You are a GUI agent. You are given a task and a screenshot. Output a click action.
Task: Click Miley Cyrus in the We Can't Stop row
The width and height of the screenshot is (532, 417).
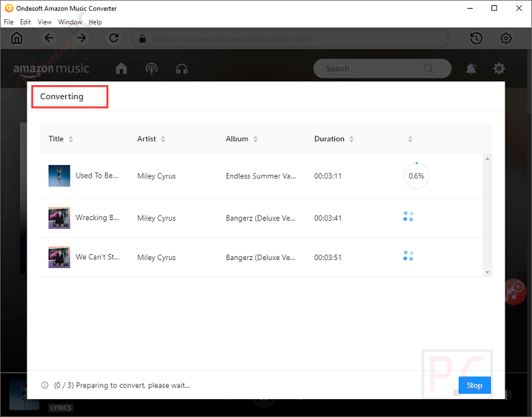pos(156,257)
